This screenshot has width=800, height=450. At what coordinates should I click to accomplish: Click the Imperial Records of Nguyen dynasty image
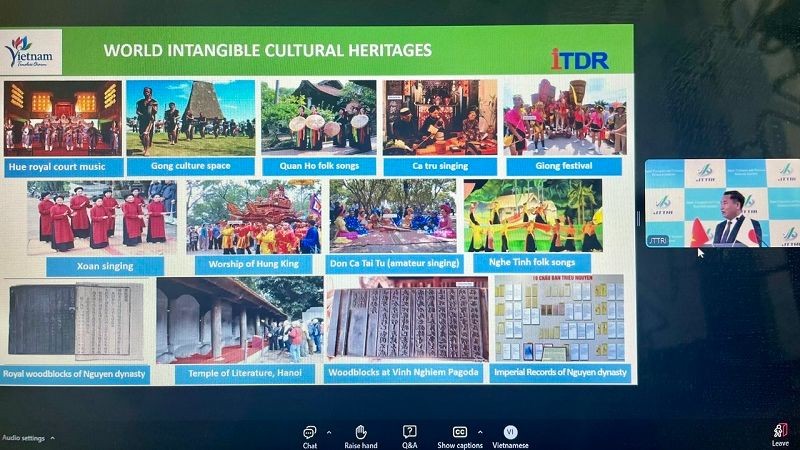pyautogui.click(x=559, y=319)
